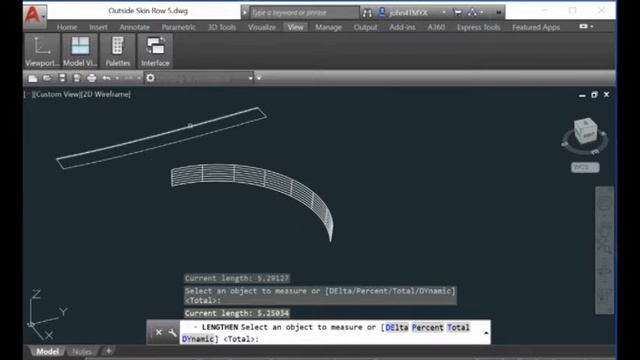Click the Open file quick access icon
The width and height of the screenshot is (640, 360).
point(47,78)
